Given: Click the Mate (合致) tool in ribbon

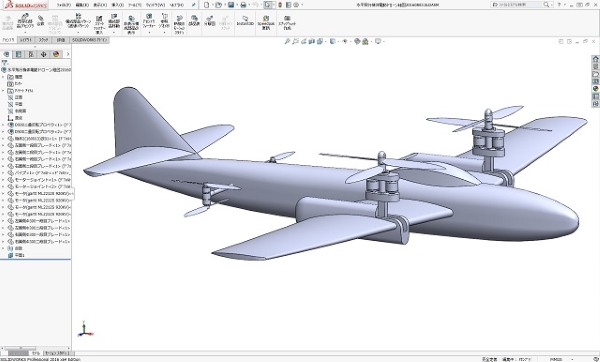Looking at the screenshot, I should click(x=41, y=21).
